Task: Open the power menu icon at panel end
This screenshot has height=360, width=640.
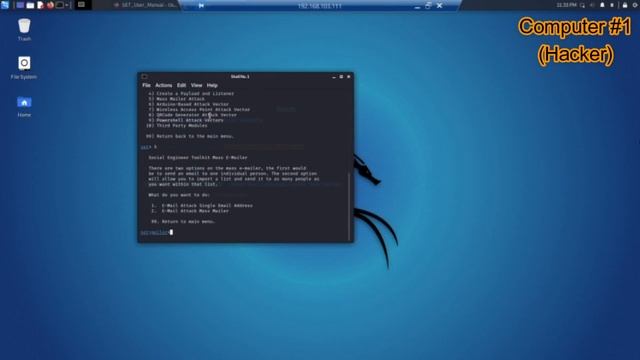Action: [636, 5]
